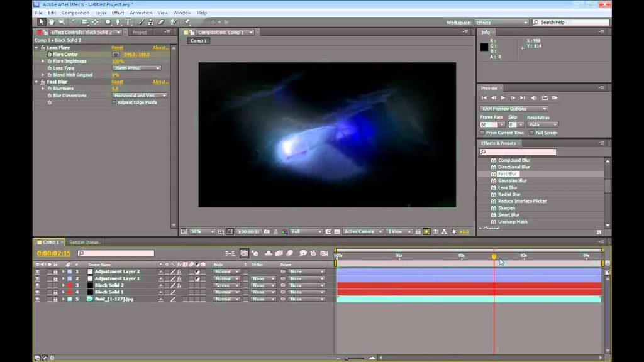Screen dimensions: 644x362
Task: Switch to the Project tab
Action: [x=140, y=33]
